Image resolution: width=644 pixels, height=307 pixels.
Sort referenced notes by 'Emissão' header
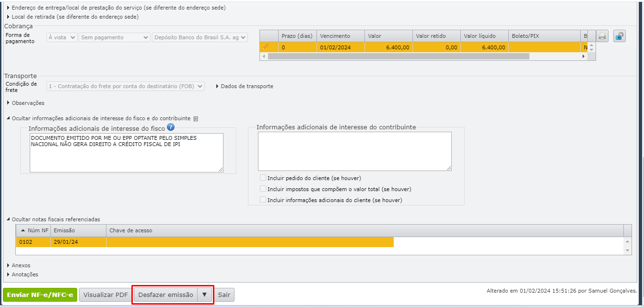[x=78, y=230]
